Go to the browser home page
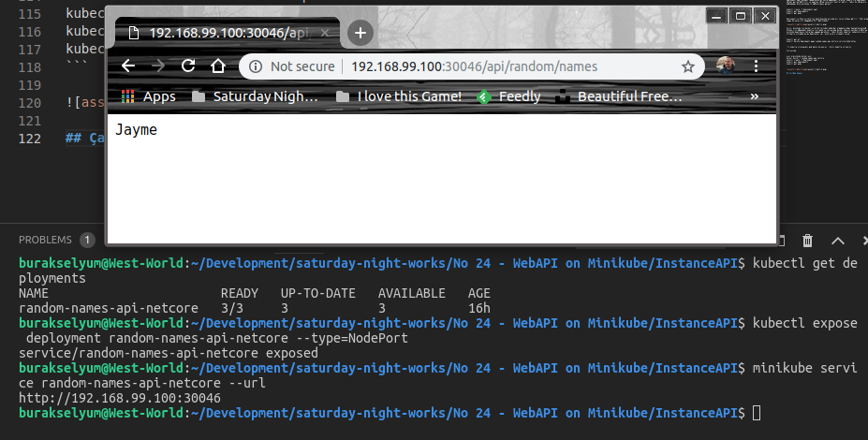 217,66
